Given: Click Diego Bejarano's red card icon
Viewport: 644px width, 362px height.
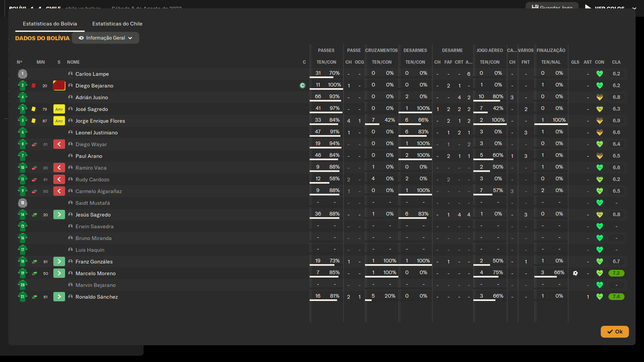Looking at the screenshot, I should [34, 85].
